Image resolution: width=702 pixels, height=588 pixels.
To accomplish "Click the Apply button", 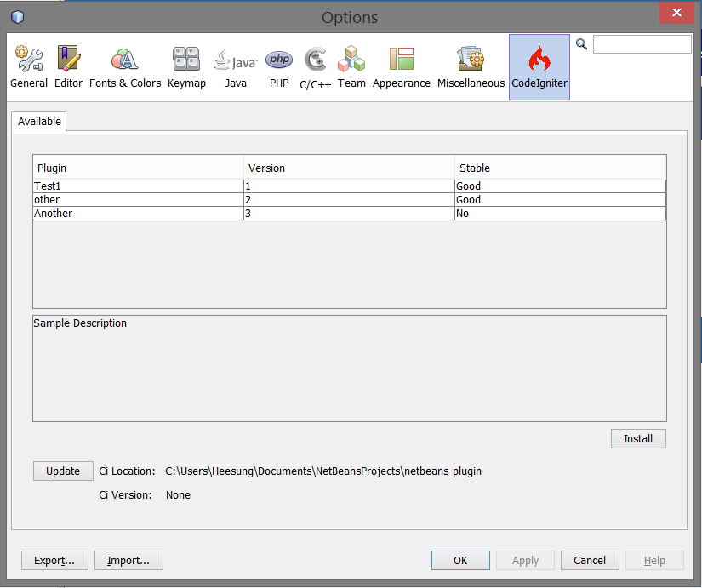I will 526,560.
